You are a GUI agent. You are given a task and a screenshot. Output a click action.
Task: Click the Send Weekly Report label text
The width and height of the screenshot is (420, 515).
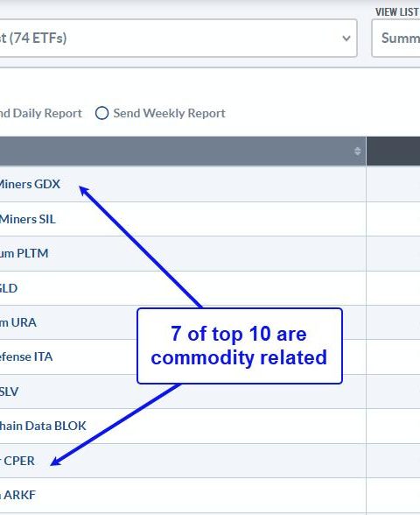170,113
